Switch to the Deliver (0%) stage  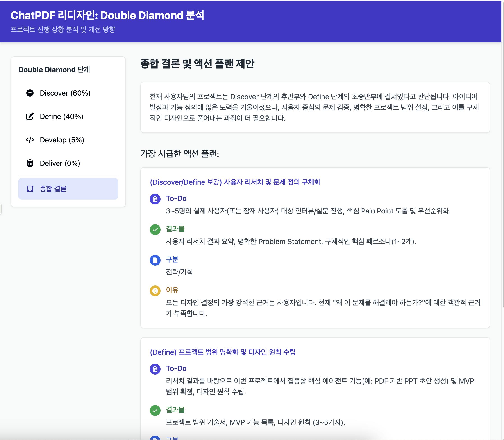point(68,163)
